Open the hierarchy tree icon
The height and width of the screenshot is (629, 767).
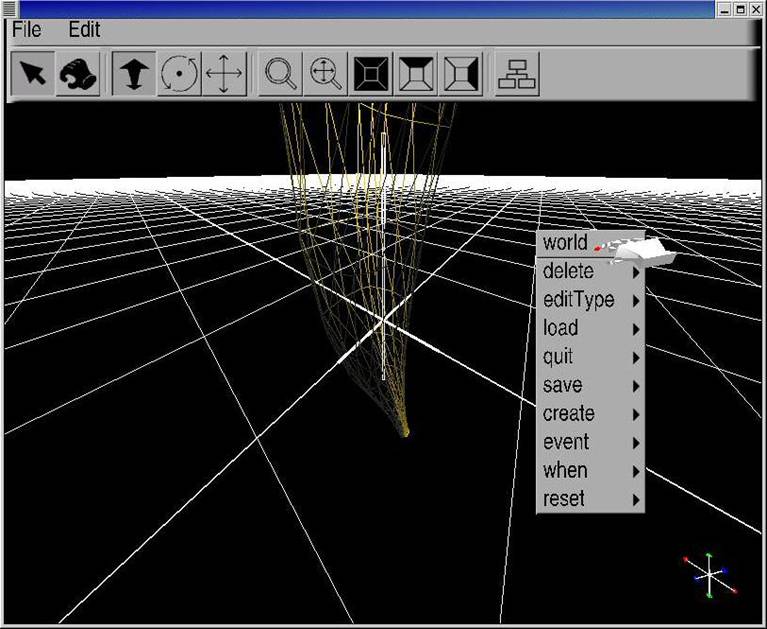517,73
